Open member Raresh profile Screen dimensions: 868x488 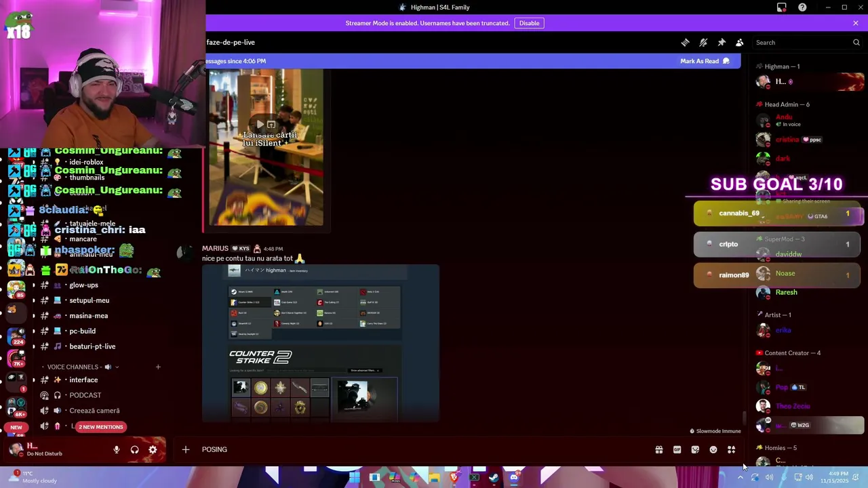(x=786, y=293)
